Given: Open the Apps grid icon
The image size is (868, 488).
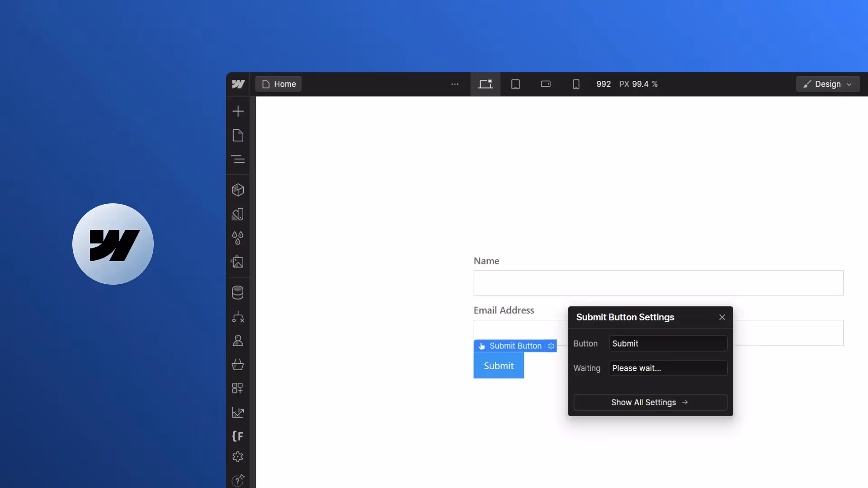Looking at the screenshot, I should (238, 388).
